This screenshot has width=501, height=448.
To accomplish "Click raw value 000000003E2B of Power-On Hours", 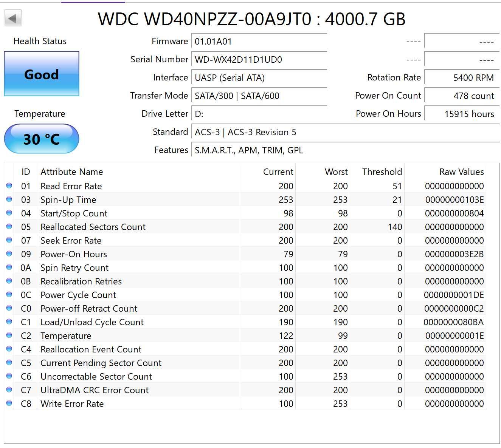I will 454,254.
